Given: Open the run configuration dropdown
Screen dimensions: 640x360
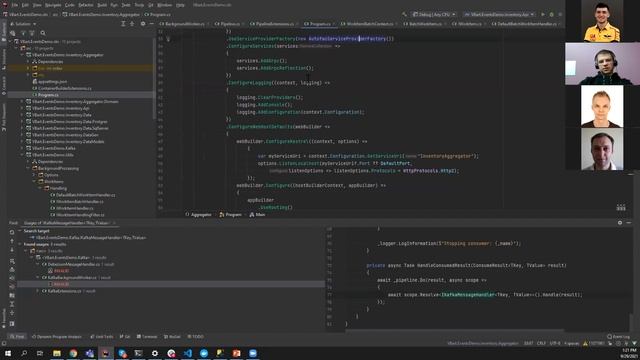Looking at the screenshot, I should pyautogui.click(x=499, y=14).
